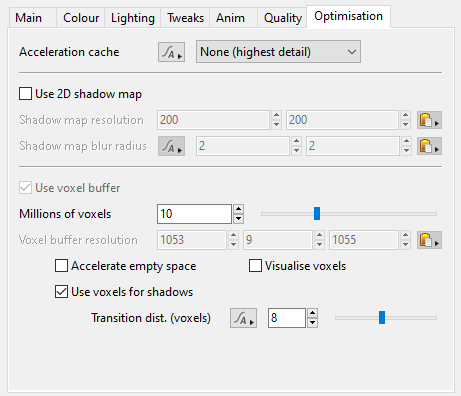Open copy/paste menu for Voxel buffer resolution
The width and height of the screenshot is (461, 396).
pos(429,240)
